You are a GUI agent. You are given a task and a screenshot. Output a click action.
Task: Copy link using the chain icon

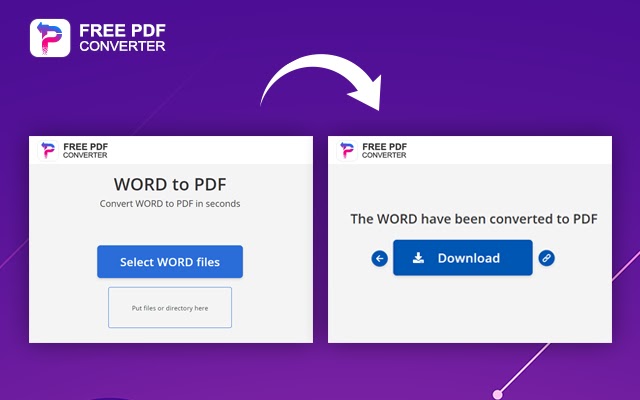[x=547, y=258]
